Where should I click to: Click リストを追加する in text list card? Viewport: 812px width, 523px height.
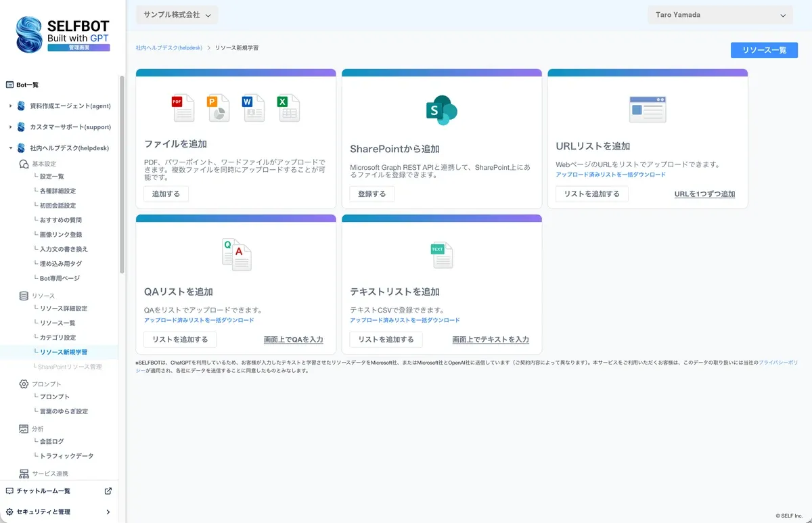coord(386,339)
